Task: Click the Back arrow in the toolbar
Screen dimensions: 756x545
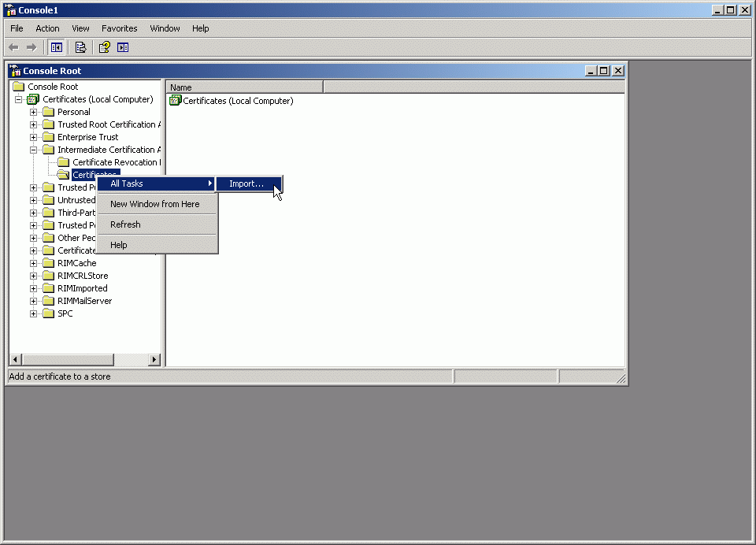Action: (13, 47)
